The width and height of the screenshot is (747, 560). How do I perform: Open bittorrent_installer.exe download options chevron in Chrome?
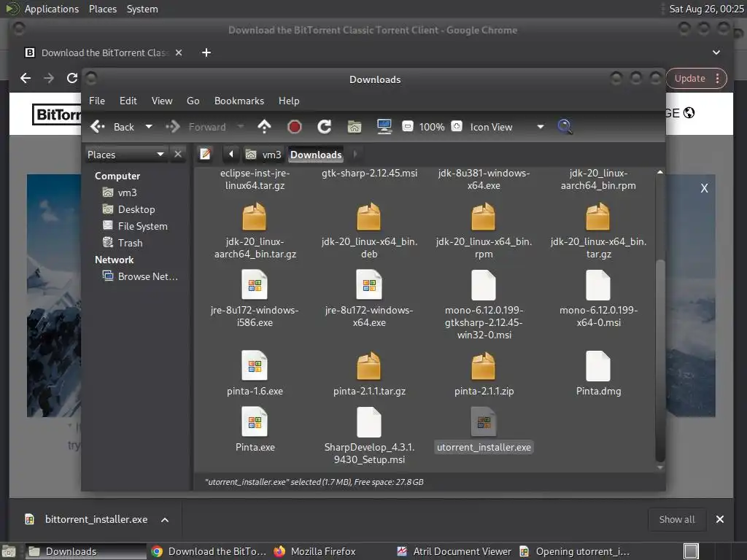165,519
